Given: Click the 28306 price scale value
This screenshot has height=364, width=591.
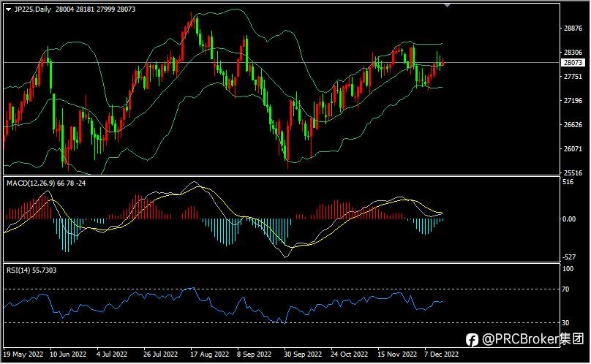Looking at the screenshot, I should [x=573, y=53].
